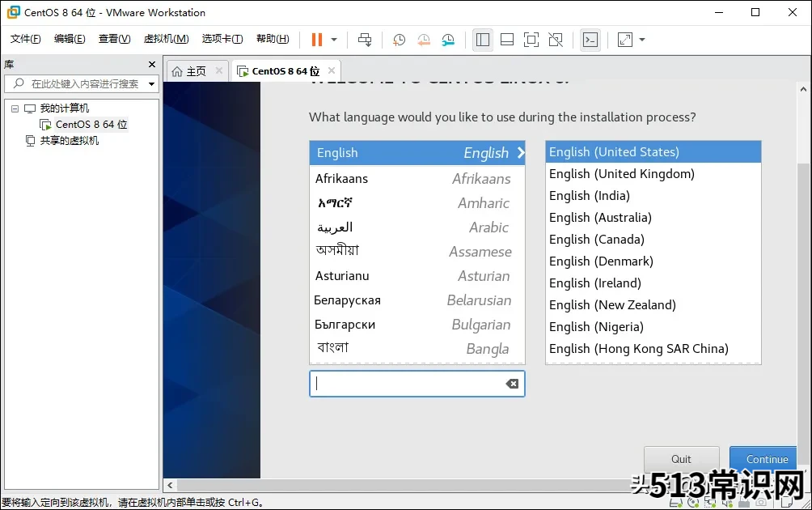Screen dimensions: 812x510
Task: Take a snapshot of the VM
Action: pos(399,40)
